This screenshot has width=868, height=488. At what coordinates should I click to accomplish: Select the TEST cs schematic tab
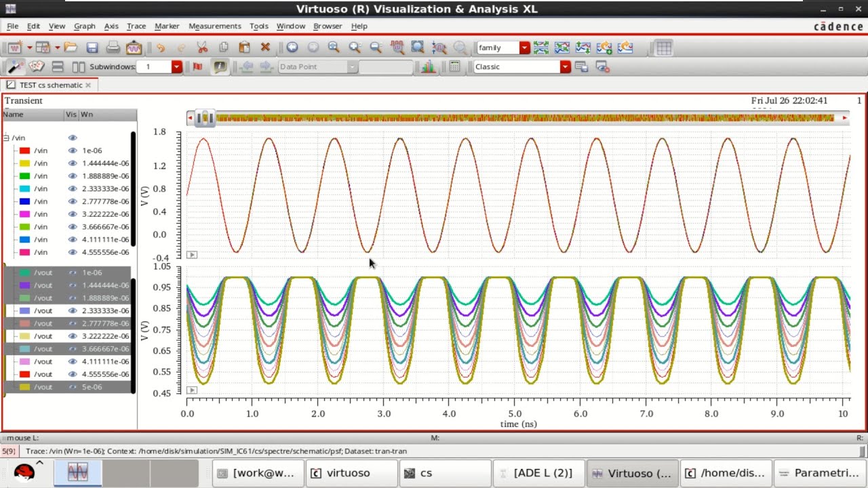50,85
